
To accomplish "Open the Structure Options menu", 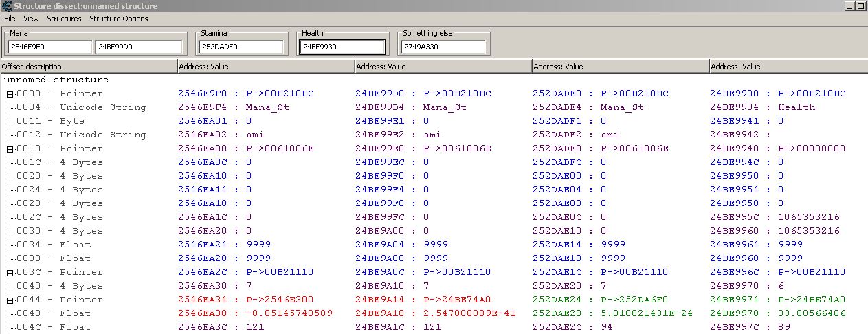I will click(x=118, y=19).
